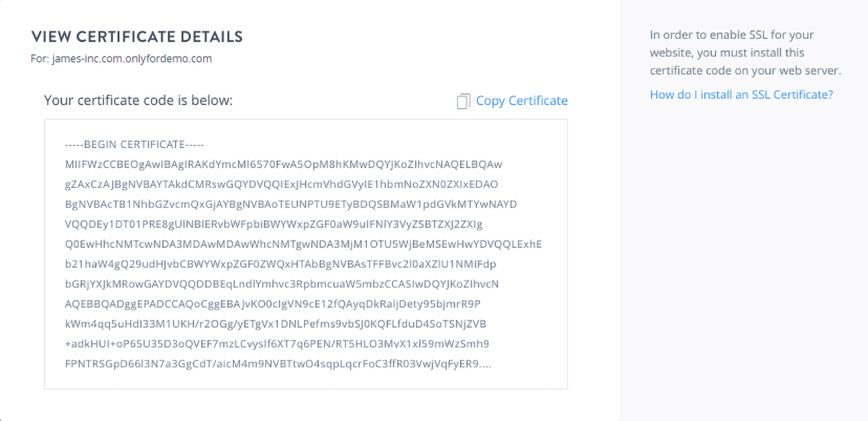The height and width of the screenshot is (421, 868).
Task: Click the line starting with MIIFWzCCBEOgAwIBAgIRAKd
Action: point(283,165)
